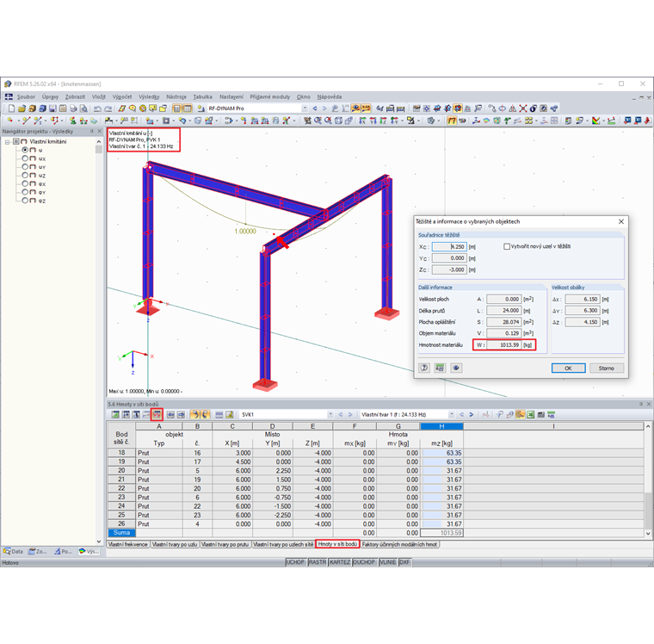This screenshot has height=644, width=654.
Task: Click the New file icon in the toolbar
Action: click(x=12, y=108)
